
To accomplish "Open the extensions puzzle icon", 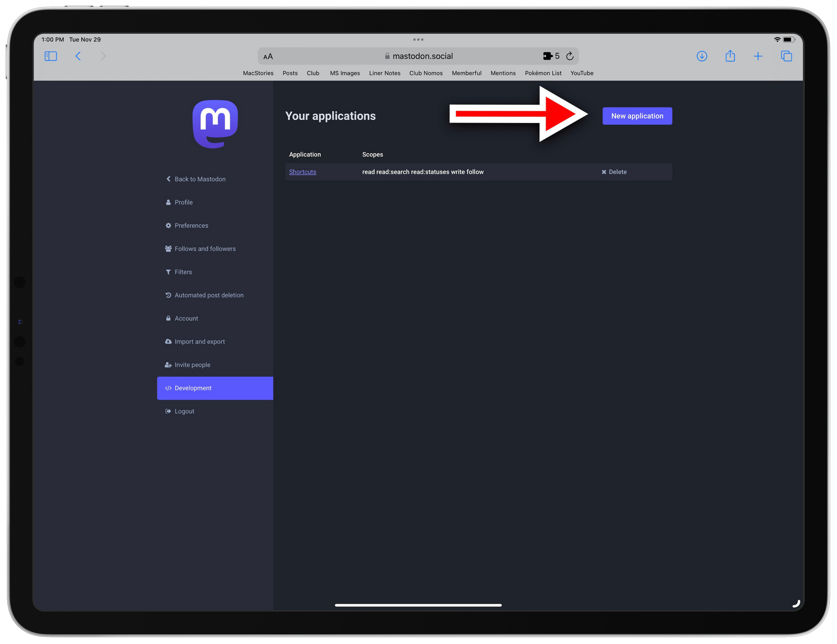I will pyautogui.click(x=548, y=56).
